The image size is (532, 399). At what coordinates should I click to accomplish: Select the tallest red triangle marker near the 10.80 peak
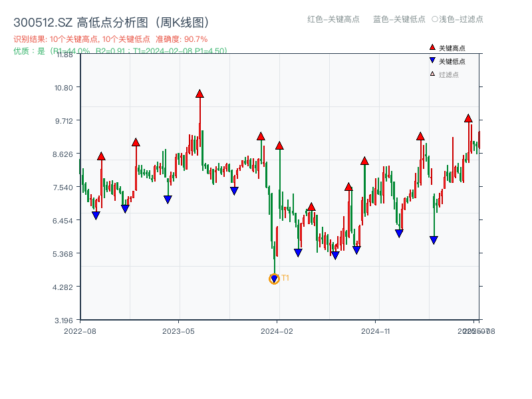coord(199,94)
